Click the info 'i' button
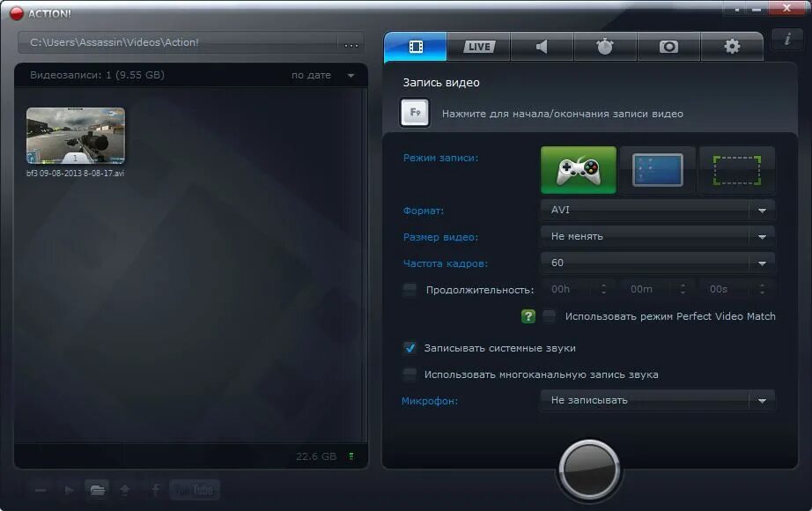The height and width of the screenshot is (511, 812). coord(787,40)
